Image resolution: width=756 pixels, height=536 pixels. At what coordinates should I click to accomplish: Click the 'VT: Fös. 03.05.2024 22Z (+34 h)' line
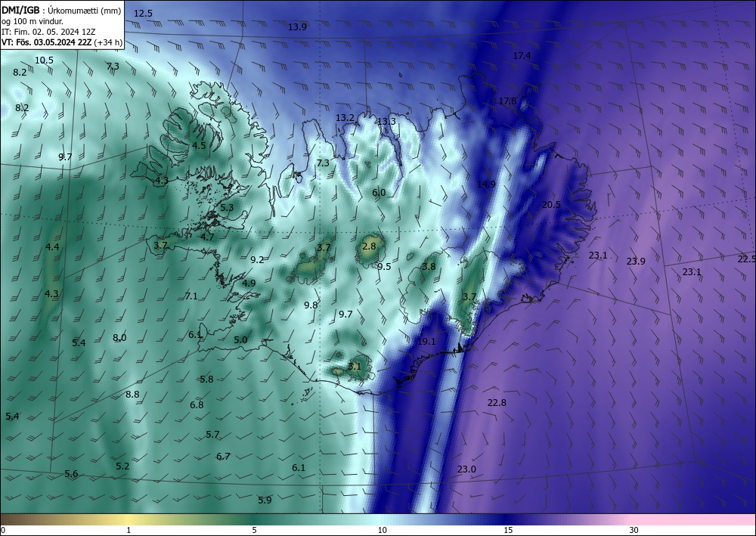(62, 42)
